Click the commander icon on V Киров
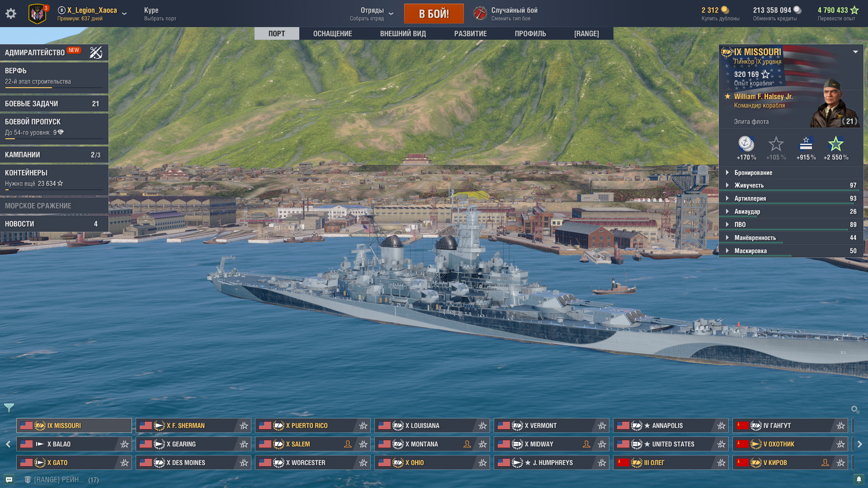The image size is (868, 488). 825,463
